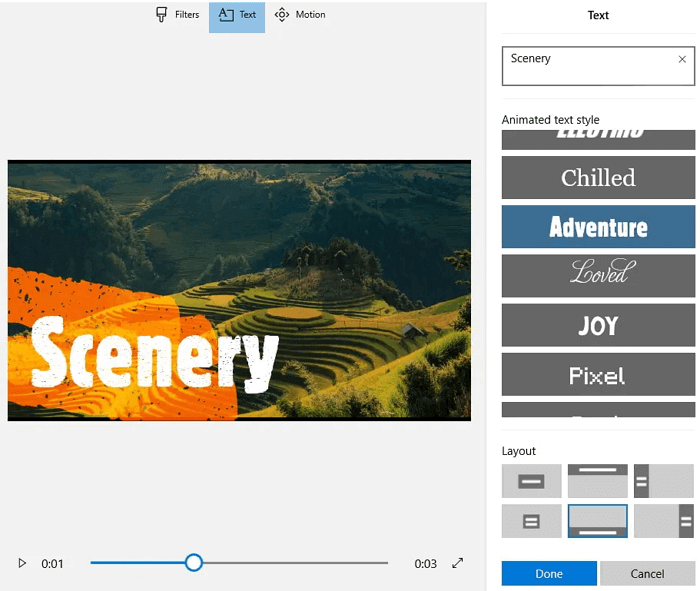Play the video preview
Viewport: 700px width, 591px height.
22,564
